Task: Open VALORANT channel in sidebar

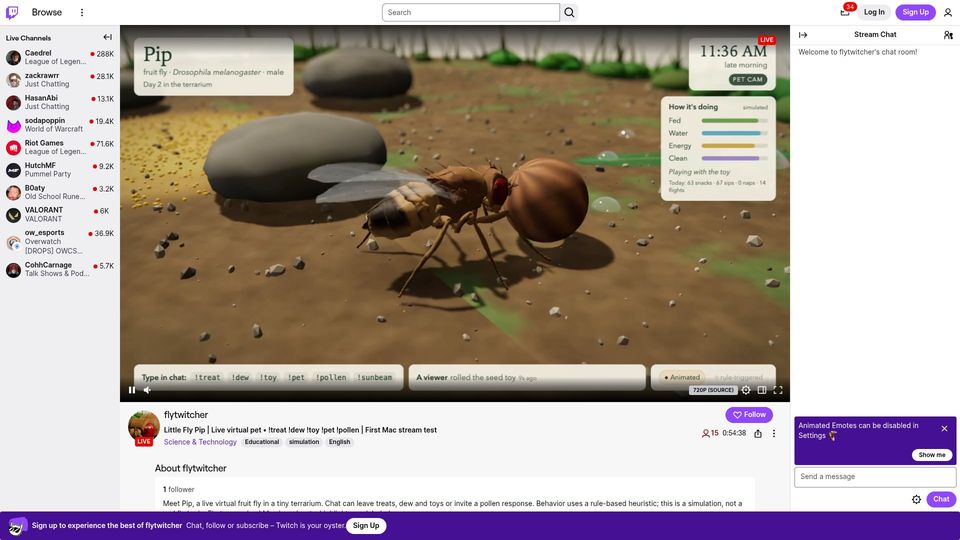Action: 60,214
